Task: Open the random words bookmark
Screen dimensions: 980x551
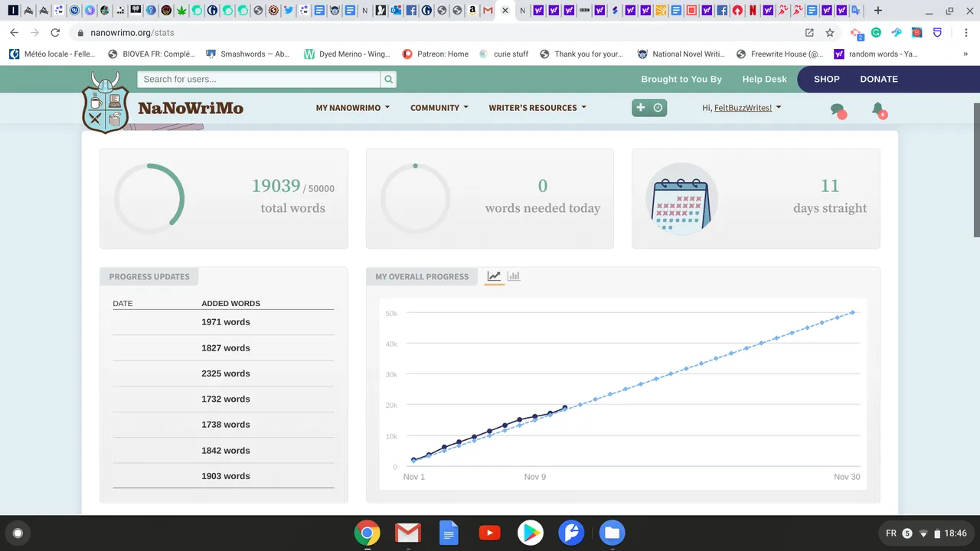Action: 876,54
